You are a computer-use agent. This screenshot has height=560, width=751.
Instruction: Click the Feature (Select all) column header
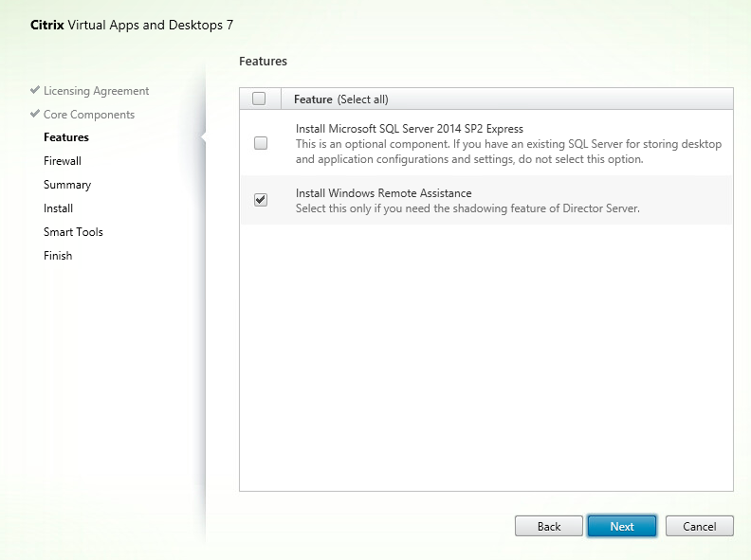click(341, 99)
